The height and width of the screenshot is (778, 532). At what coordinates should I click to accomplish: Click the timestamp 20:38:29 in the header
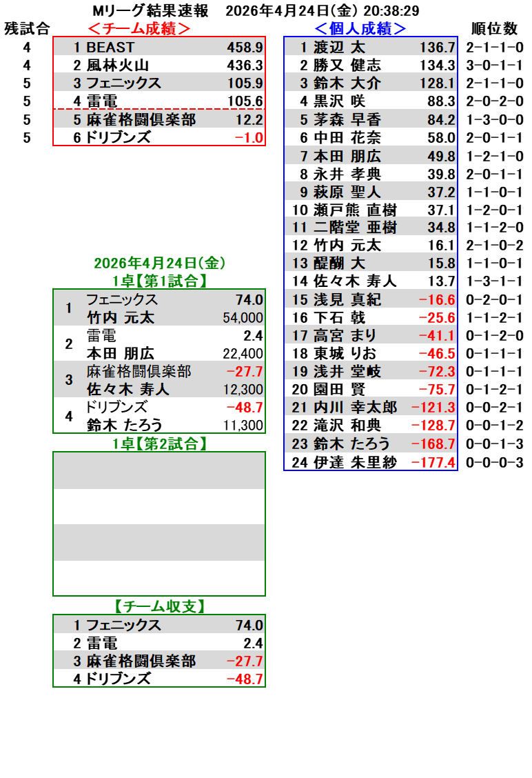(x=391, y=10)
